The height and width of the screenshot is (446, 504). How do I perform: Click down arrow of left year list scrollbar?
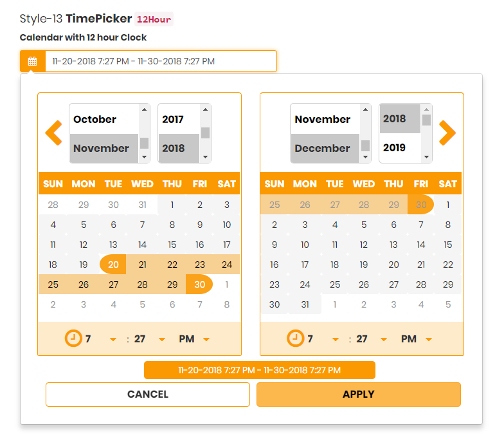pos(206,157)
